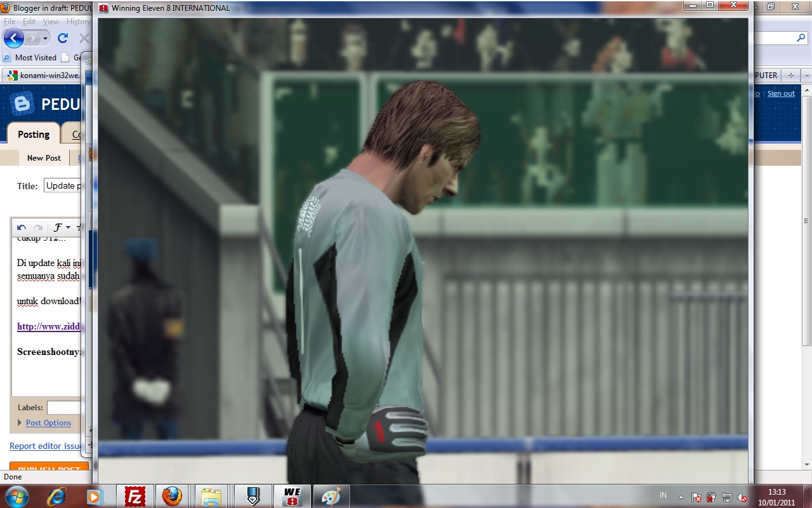Open a new tab with the plus button

coord(790,75)
